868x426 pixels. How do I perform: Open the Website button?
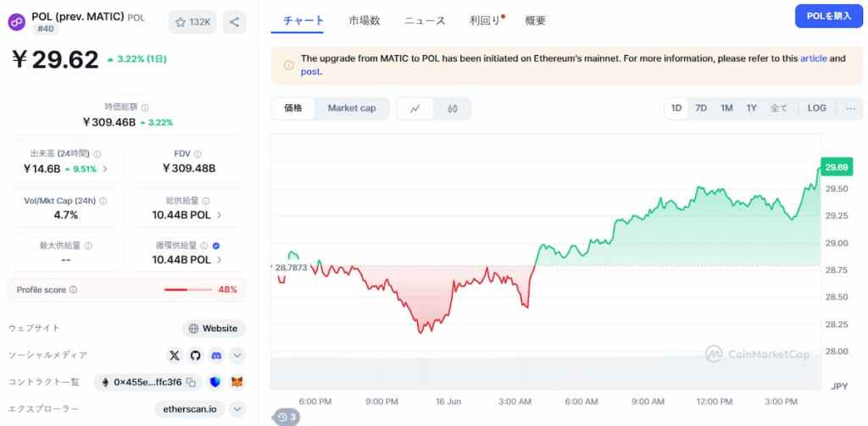214,329
